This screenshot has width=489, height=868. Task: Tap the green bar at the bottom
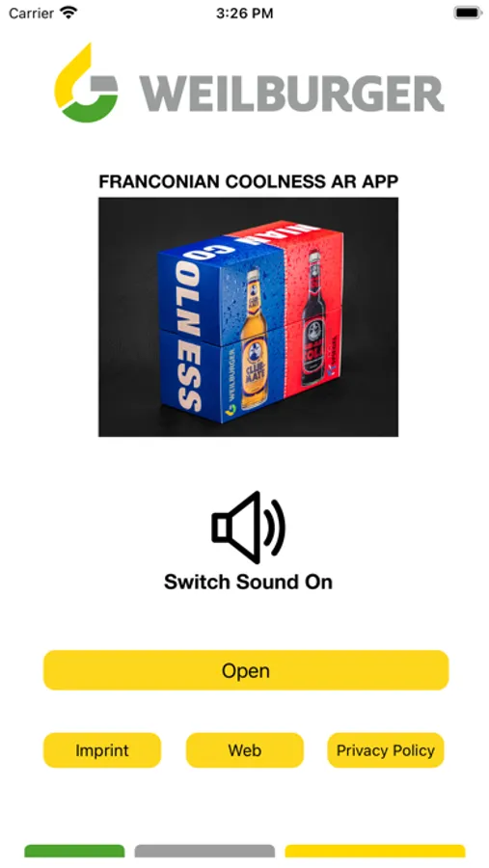[x=74, y=851]
